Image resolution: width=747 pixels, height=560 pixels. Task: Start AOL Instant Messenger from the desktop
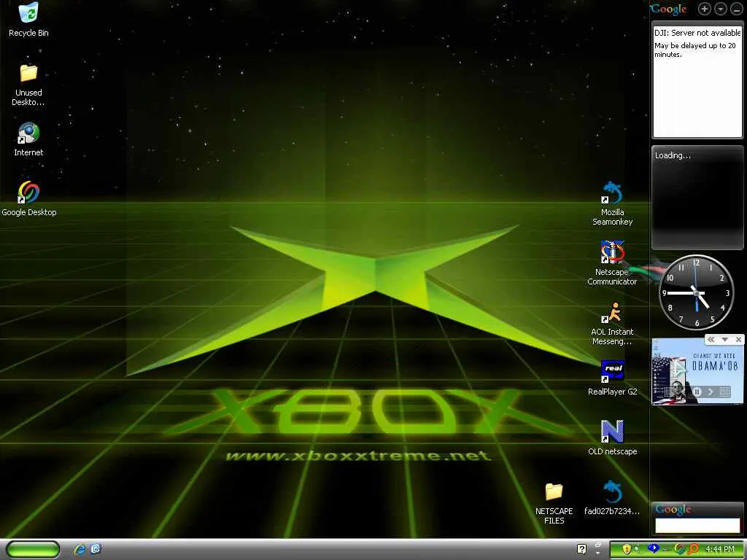pyautogui.click(x=612, y=312)
